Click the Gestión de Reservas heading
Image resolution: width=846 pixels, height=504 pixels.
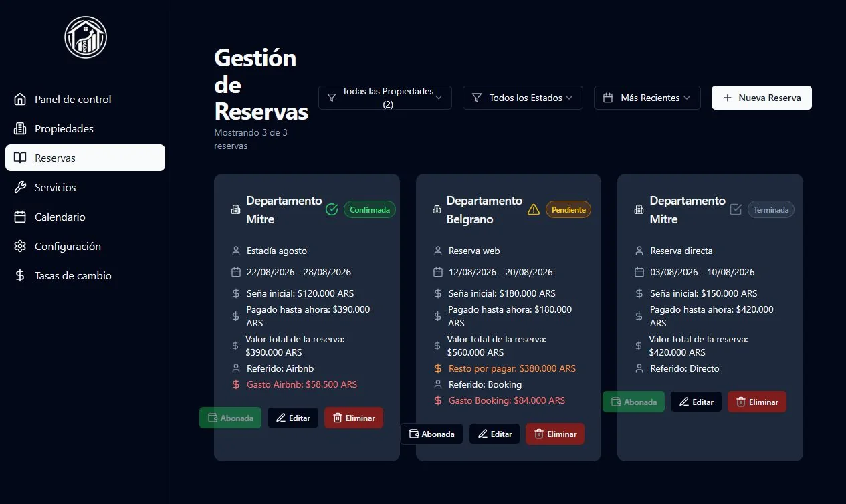tap(261, 84)
